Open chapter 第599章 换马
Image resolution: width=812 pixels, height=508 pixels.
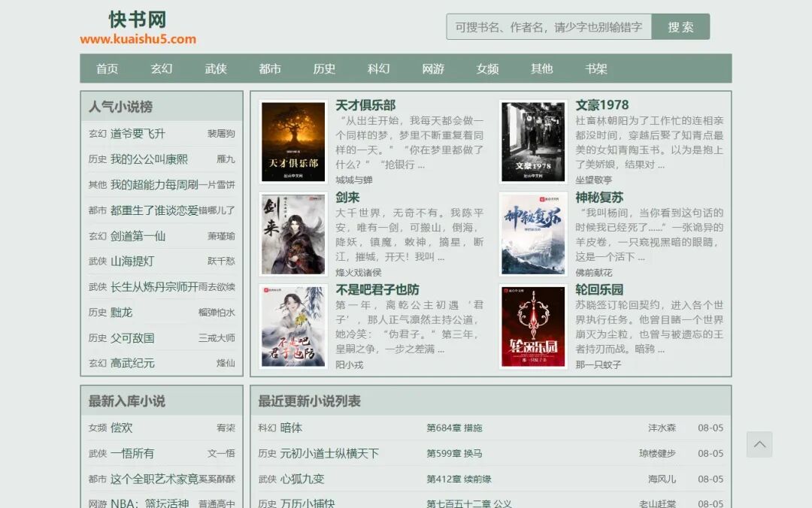pos(454,453)
